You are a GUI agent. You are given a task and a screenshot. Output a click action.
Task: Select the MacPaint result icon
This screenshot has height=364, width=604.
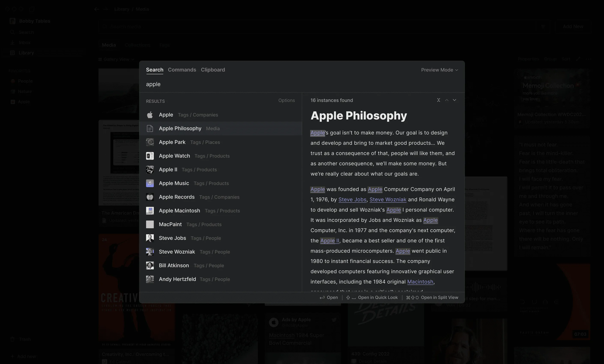pos(150,225)
